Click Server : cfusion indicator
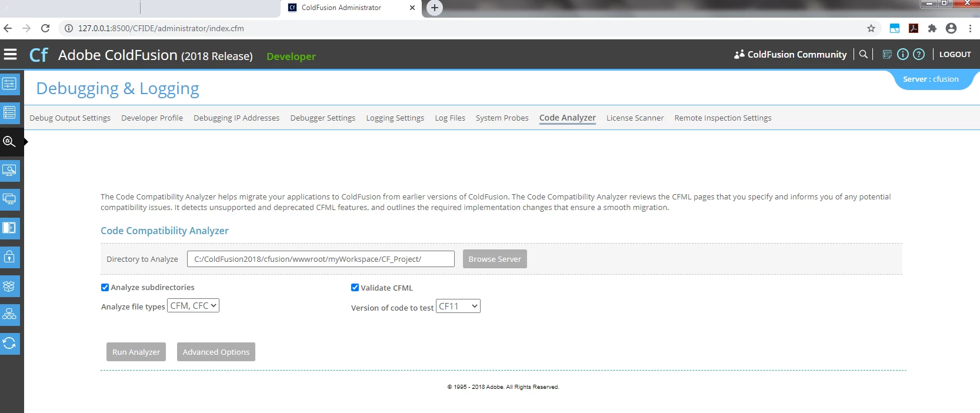 tap(931, 79)
